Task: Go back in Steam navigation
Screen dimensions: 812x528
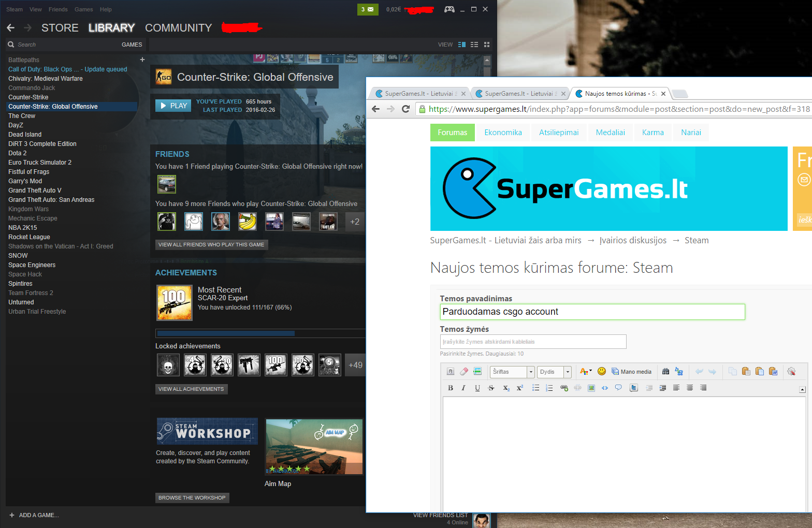Action: 11,27
